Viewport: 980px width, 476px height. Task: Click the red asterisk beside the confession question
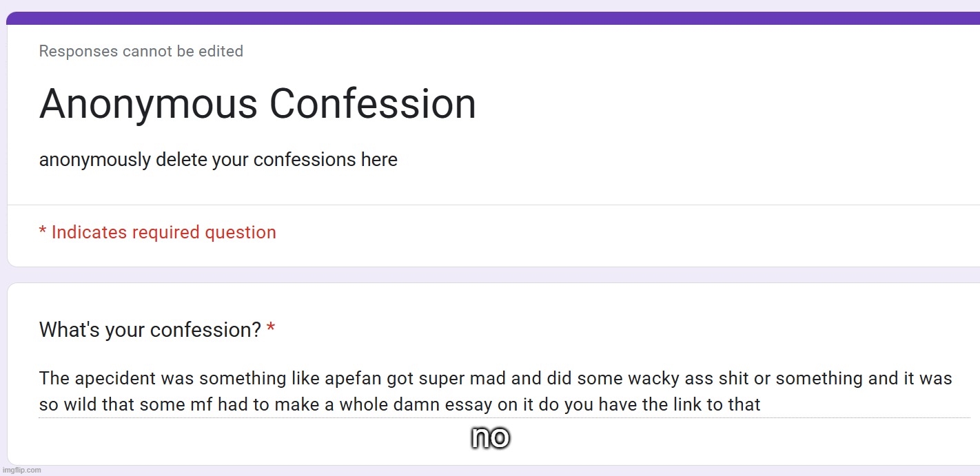coord(271,330)
